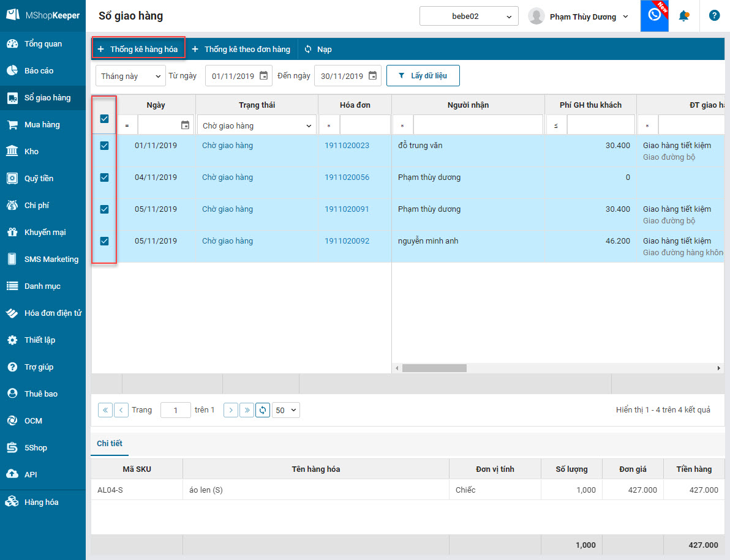Open Báo cáo in the sidebar
Screen dimensions: 730x560
(x=39, y=71)
